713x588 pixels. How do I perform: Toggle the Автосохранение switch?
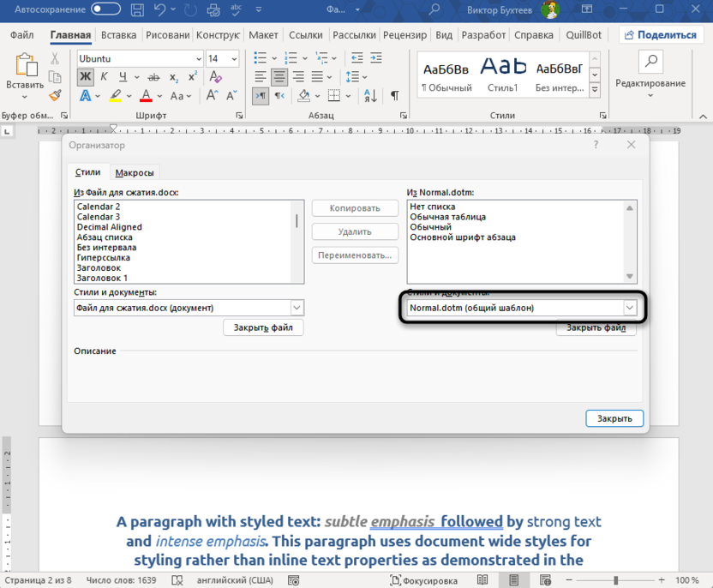[x=106, y=9]
